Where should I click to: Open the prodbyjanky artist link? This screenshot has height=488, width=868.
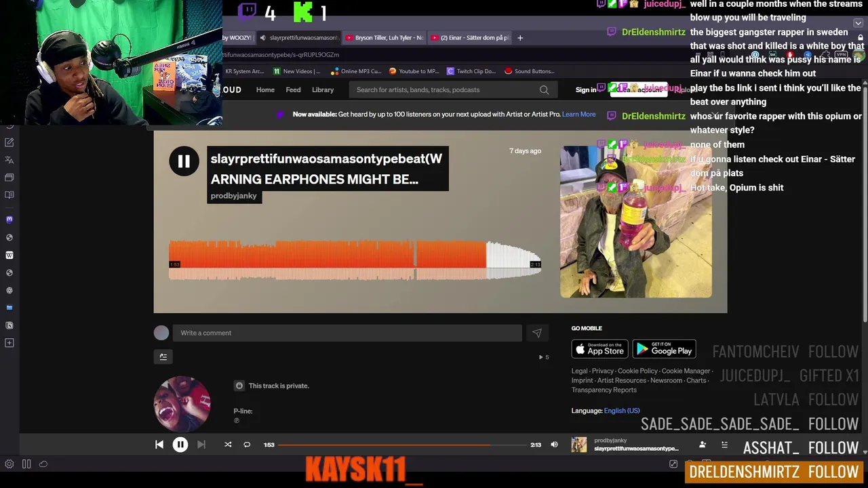point(233,196)
